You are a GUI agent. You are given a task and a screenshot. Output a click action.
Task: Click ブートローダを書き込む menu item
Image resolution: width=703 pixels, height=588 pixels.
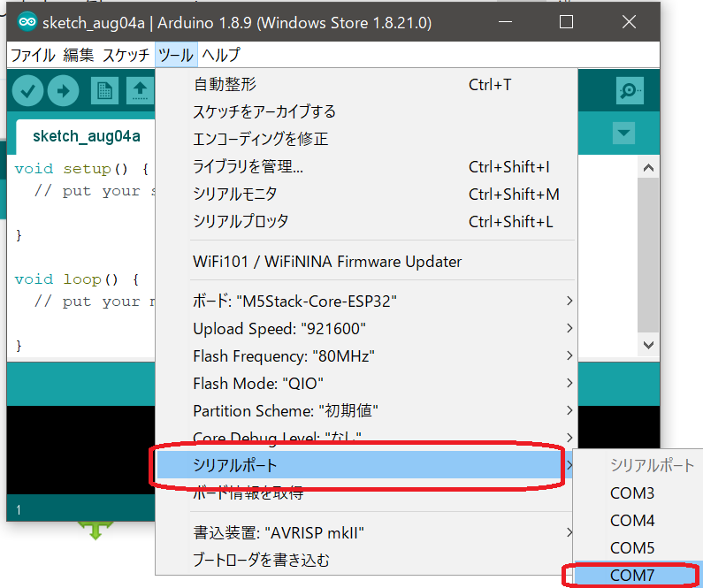click(261, 560)
